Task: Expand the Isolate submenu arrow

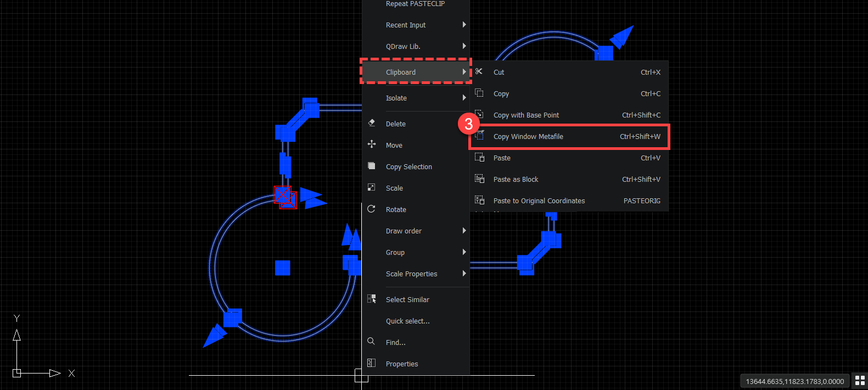Action: pos(464,98)
